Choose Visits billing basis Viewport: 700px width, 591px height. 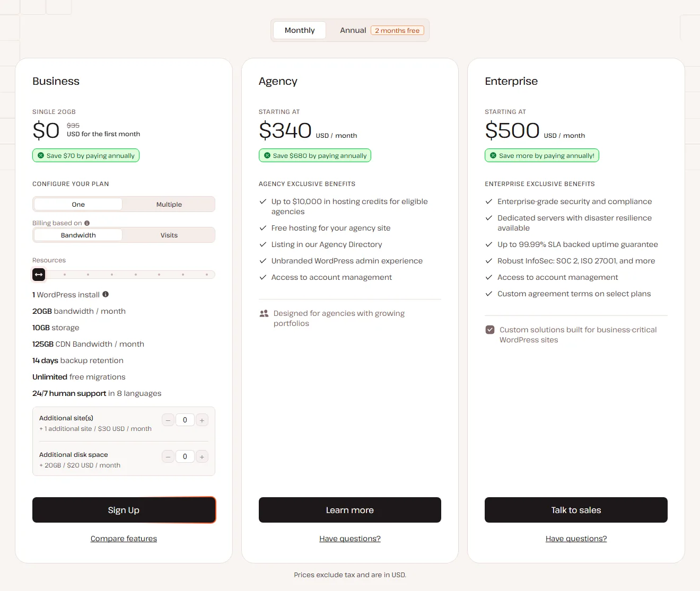[x=169, y=235]
